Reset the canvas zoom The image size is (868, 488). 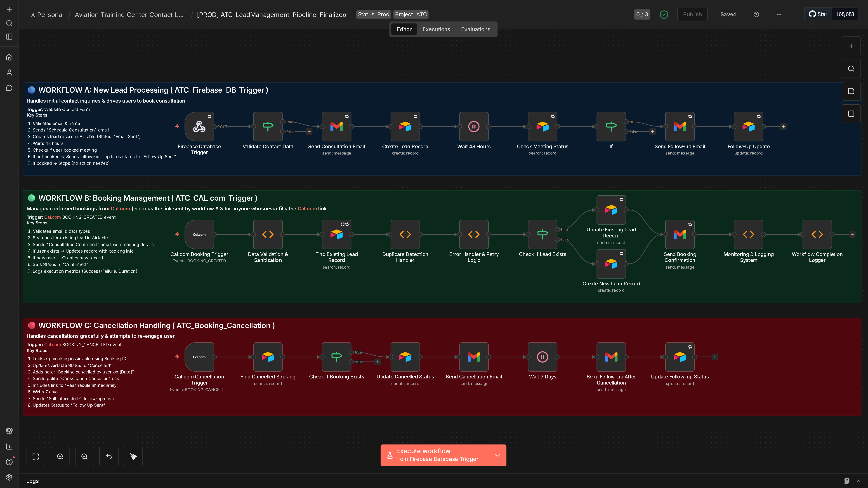(x=109, y=456)
